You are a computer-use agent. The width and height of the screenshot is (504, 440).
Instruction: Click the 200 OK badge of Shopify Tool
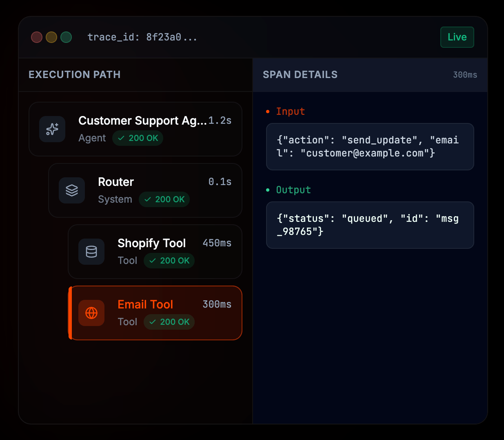169,261
